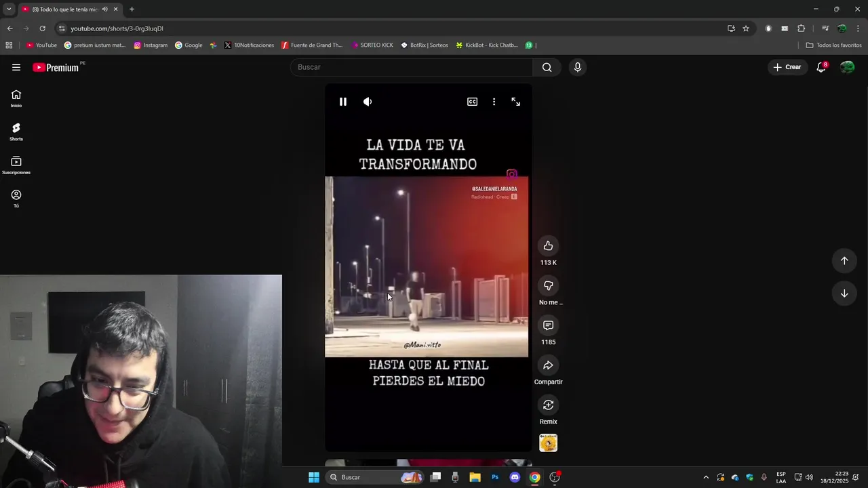
Task: Open the clock showing 22:23
Action: (x=834, y=477)
